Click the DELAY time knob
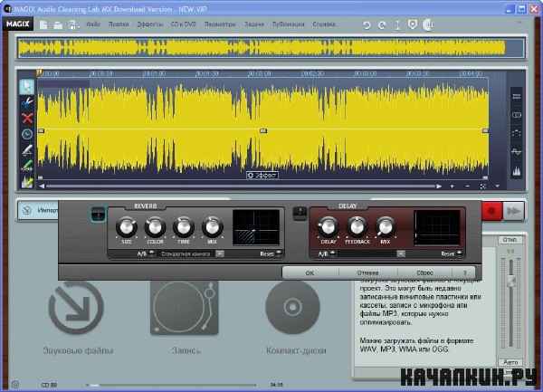 click(328, 227)
